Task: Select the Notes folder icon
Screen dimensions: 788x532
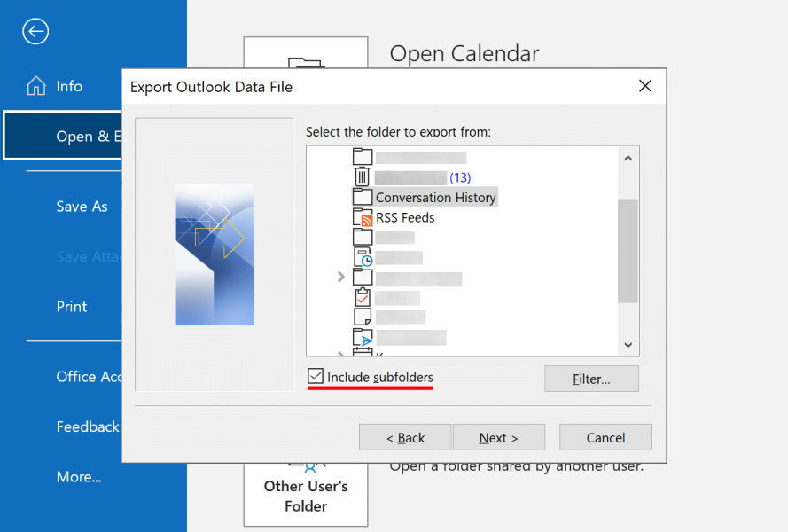Action: point(362,317)
